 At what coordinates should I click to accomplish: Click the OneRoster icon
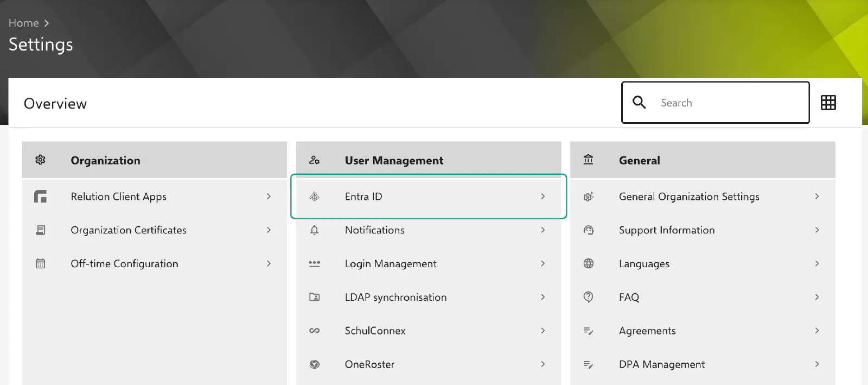click(x=315, y=364)
